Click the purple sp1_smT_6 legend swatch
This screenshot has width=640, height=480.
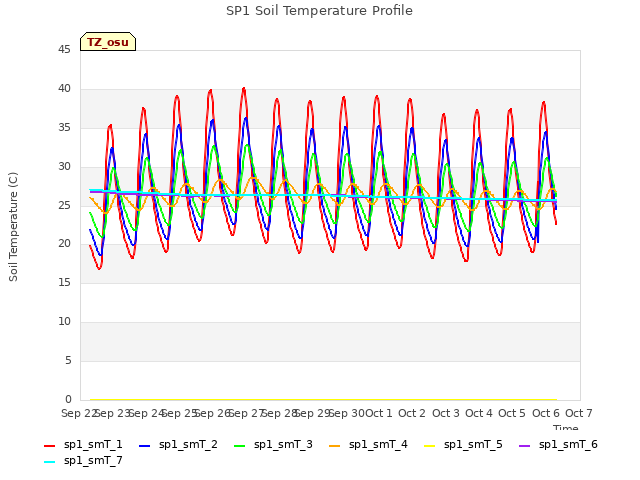point(524,446)
